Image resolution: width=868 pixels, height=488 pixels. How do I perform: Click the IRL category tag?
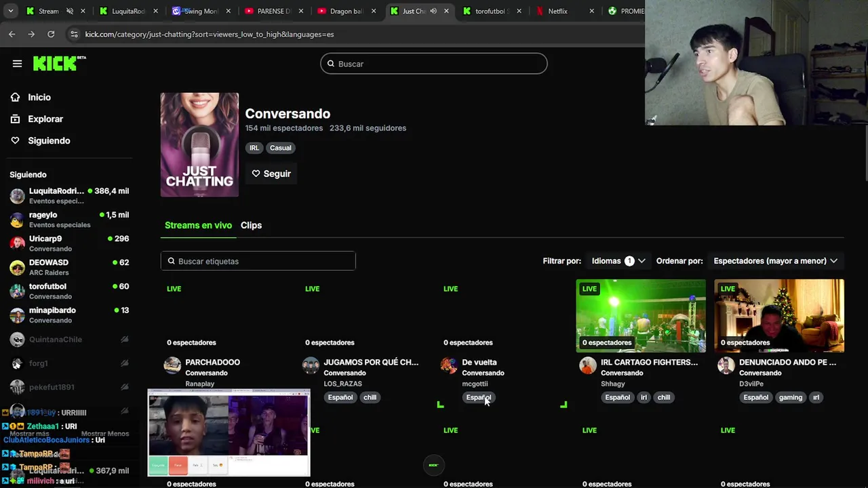[x=254, y=148]
